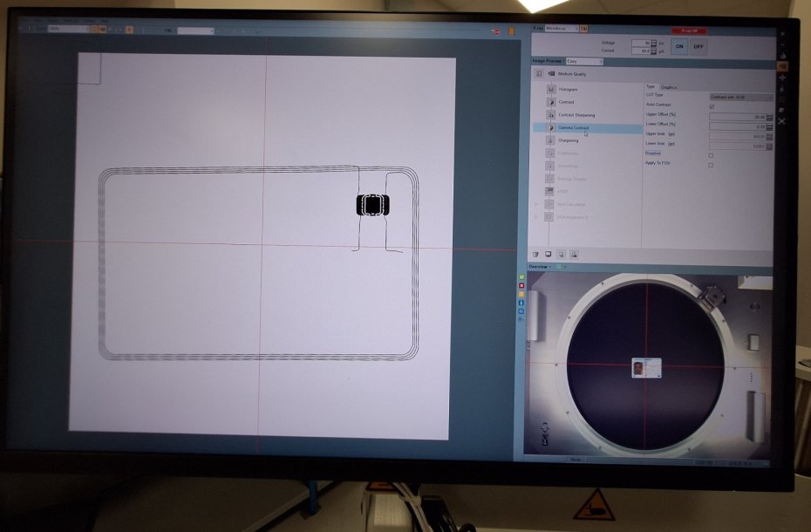Click the ID card thumbnail in overview
Screen dimensions: 811x532
(646, 368)
